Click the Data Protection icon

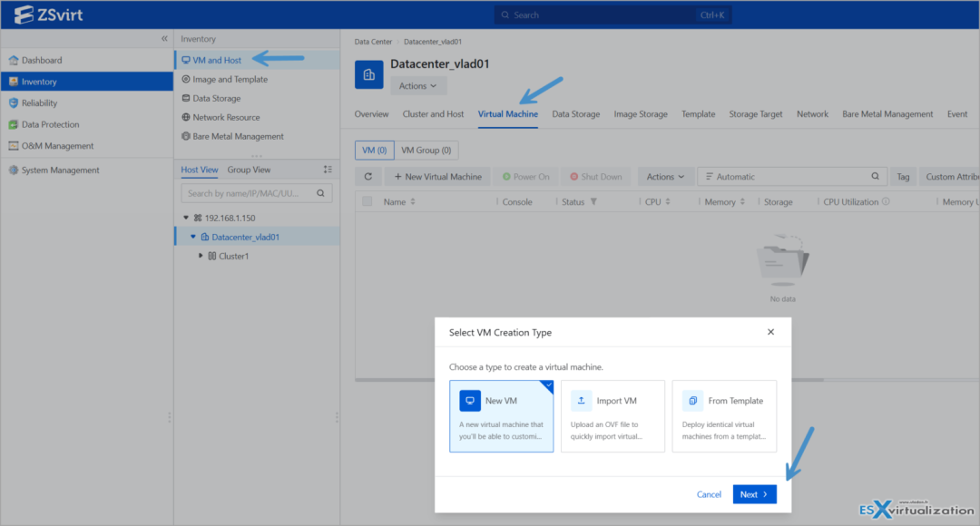point(13,124)
